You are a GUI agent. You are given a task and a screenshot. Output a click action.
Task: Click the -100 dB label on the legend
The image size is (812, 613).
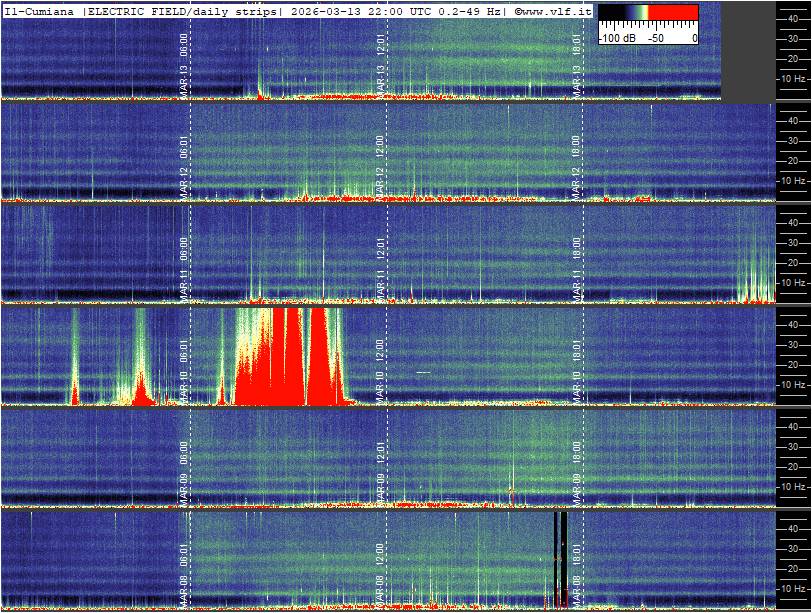(x=616, y=38)
